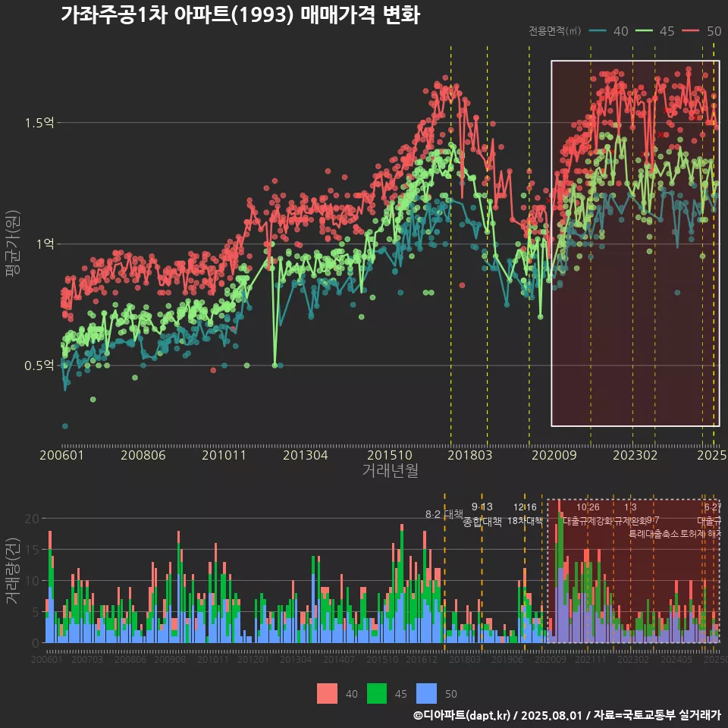Click 201011 on the price chart axis
728x728 pixels.
click(x=224, y=455)
